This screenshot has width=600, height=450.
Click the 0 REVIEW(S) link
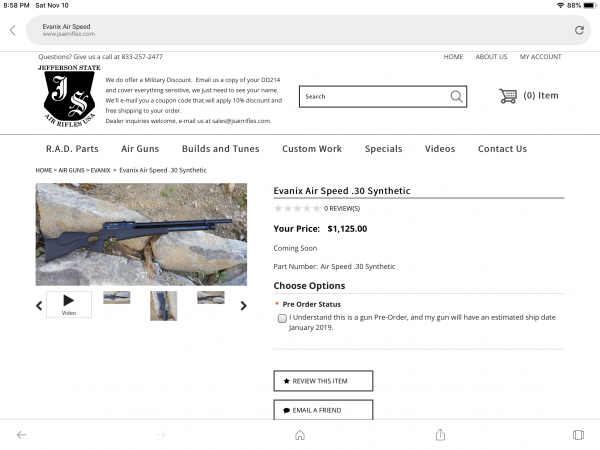click(342, 209)
